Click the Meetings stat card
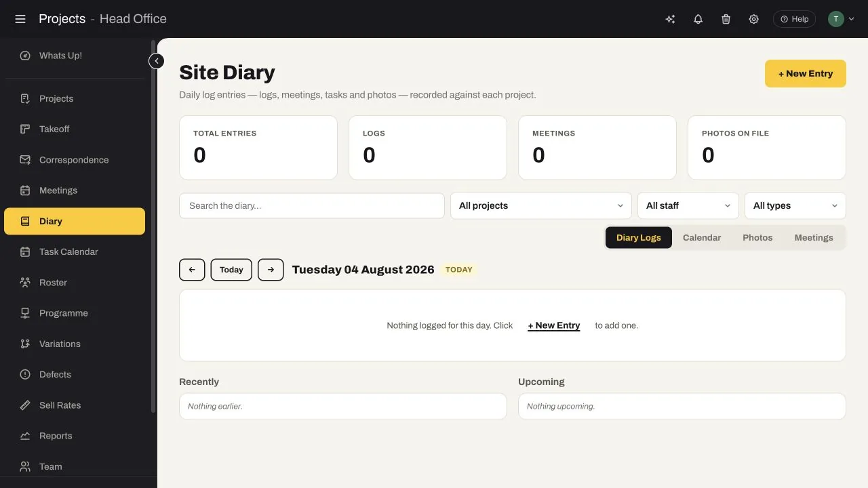Image resolution: width=868 pixels, height=488 pixels. pyautogui.click(x=597, y=147)
